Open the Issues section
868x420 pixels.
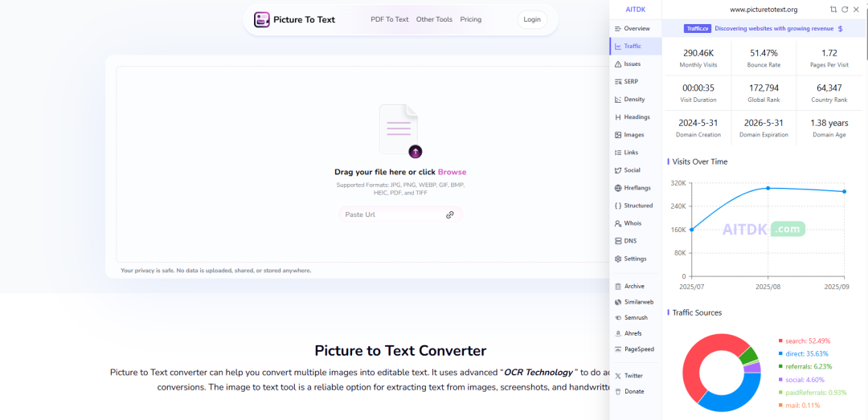pyautogui.click(x=635, y=63)
